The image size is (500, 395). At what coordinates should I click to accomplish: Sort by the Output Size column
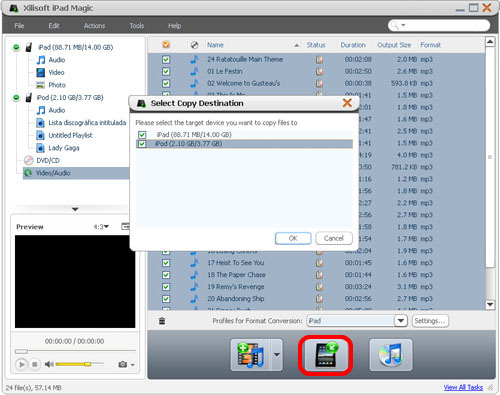[x=394, y=45]
